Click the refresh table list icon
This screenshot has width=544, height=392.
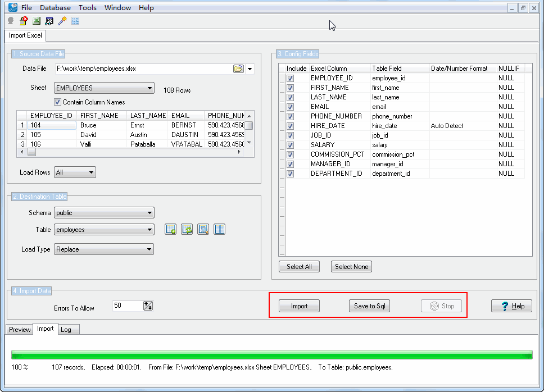pos(187,229)
